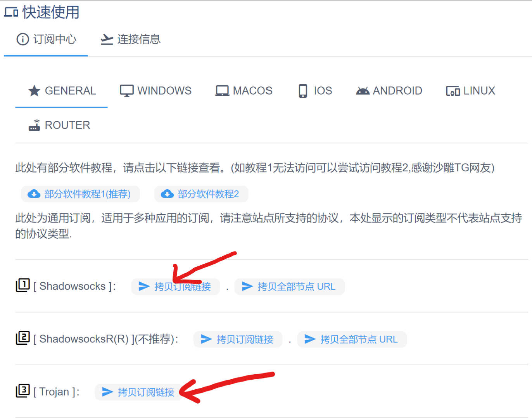Click the 快速使用 heading devices icon
This screenshot has height=418, width=532.
[x=11, y=12]
